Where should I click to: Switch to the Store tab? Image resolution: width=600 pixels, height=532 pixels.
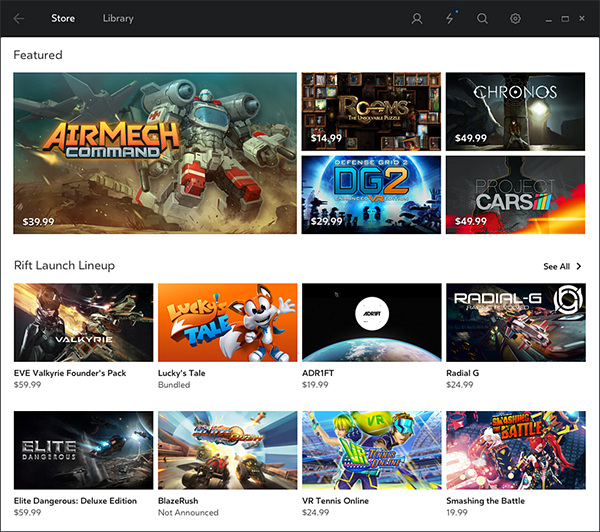pyautogui.click(x=63, y=18)
